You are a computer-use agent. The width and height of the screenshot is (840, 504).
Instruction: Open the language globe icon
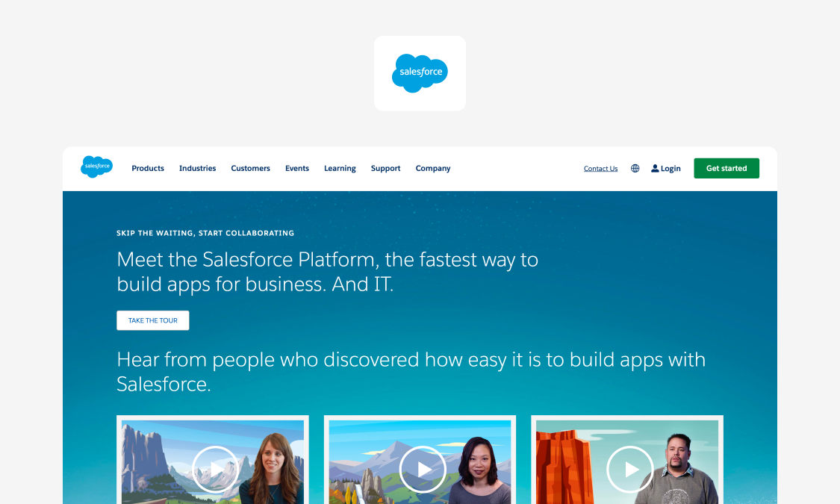click(x=635, y=168)
